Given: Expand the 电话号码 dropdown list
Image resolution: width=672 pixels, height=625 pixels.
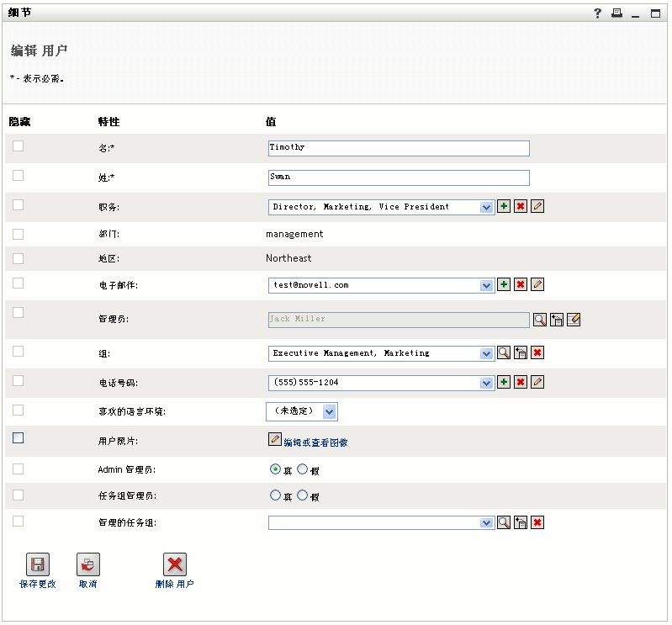Looking at the screenshot, I should [x=486, y=383].
